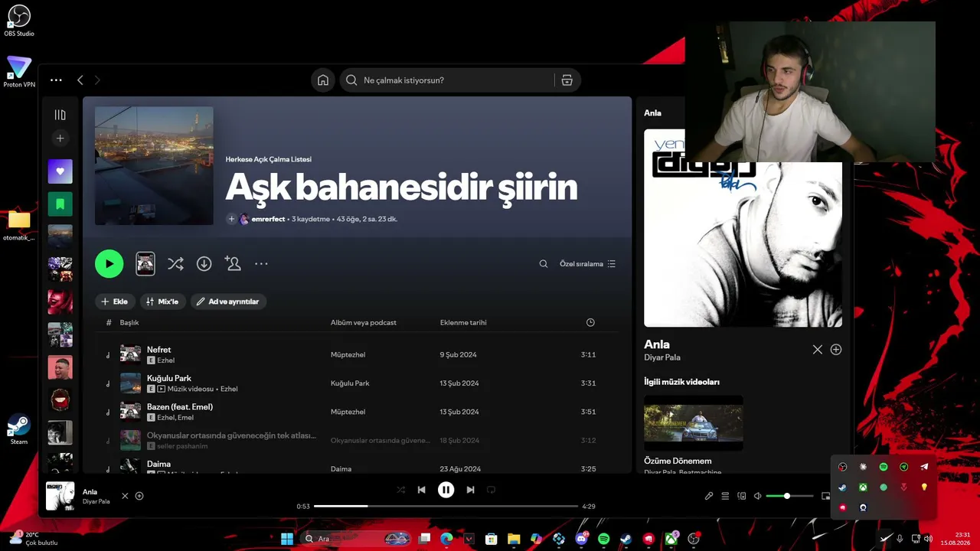980x551 pixels.
Task: Click the Mix'le button
Action: (162, 302)
